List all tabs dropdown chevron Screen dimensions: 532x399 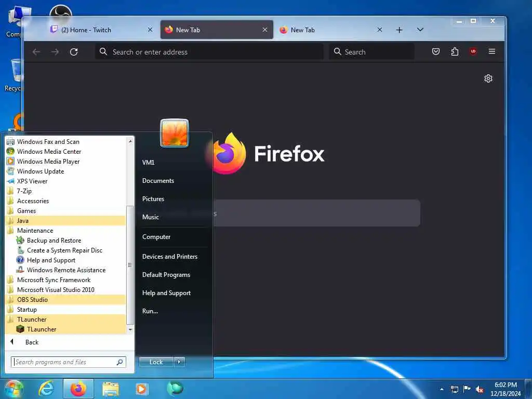(x=420, y=30)
